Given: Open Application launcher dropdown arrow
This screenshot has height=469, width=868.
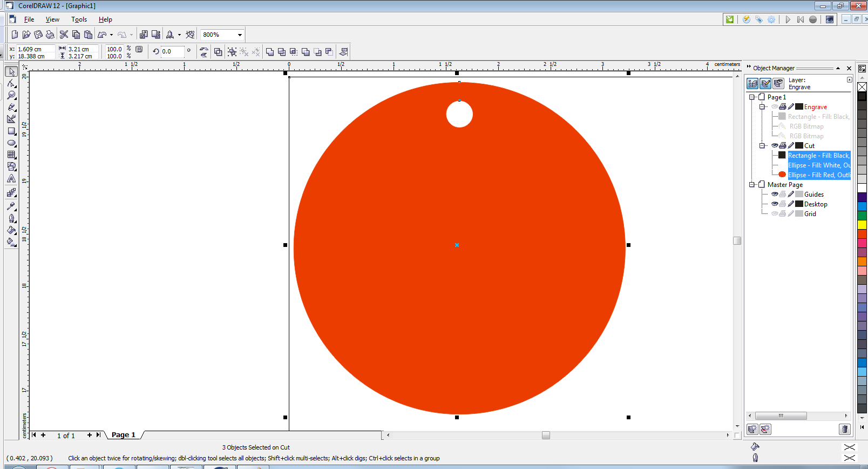Looking at the screenshot, I should pos(179,35).
